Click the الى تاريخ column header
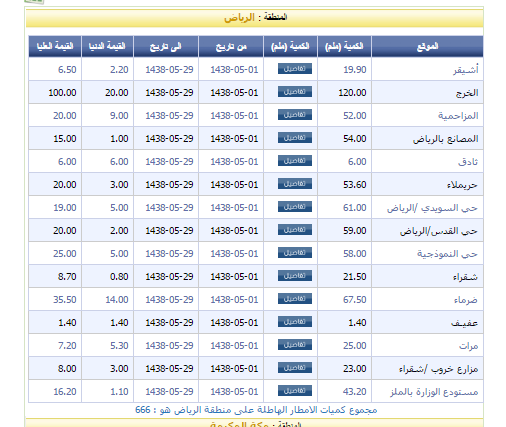The width and height of the screenshot is (506, 427). point(166,46)
